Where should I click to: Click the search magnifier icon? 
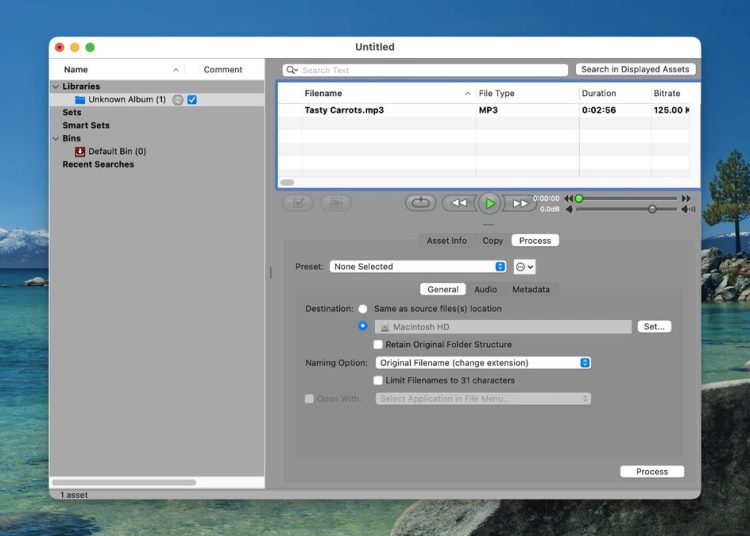click(291, 70)
